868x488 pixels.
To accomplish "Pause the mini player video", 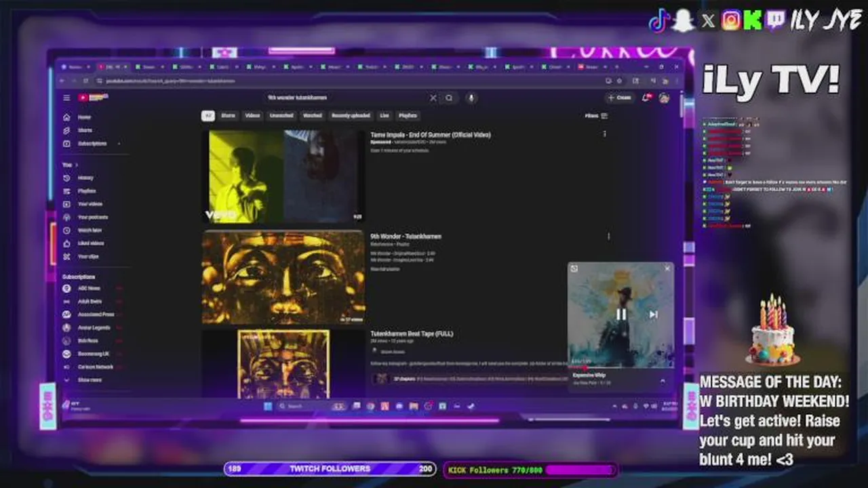I will (x=621, y=314).
